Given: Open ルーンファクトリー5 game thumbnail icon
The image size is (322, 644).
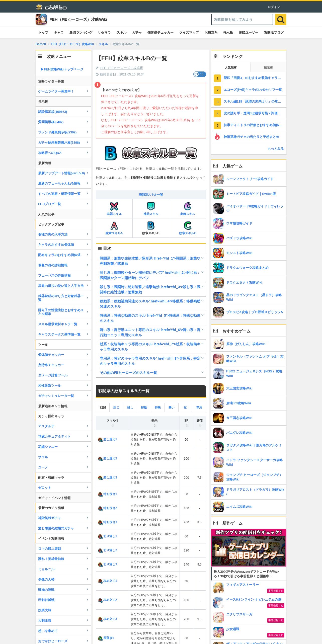Looking at the screenshot, I should [x=218, y=179].
